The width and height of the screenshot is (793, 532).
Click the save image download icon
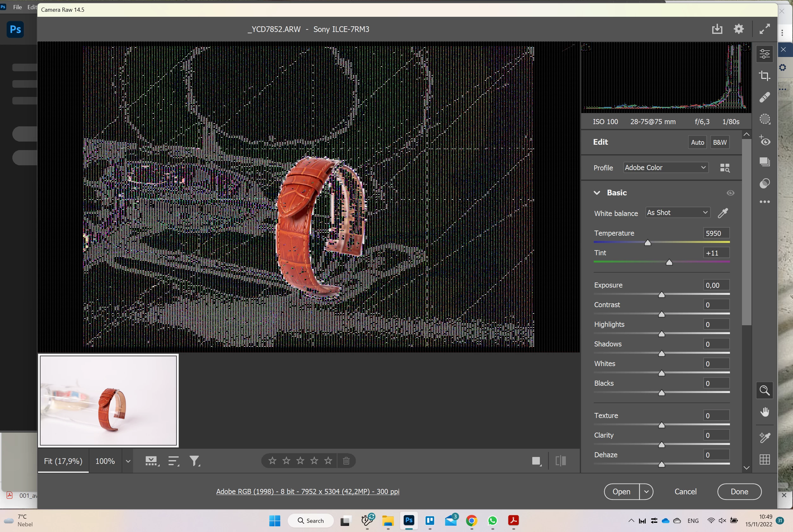point(717,29)
